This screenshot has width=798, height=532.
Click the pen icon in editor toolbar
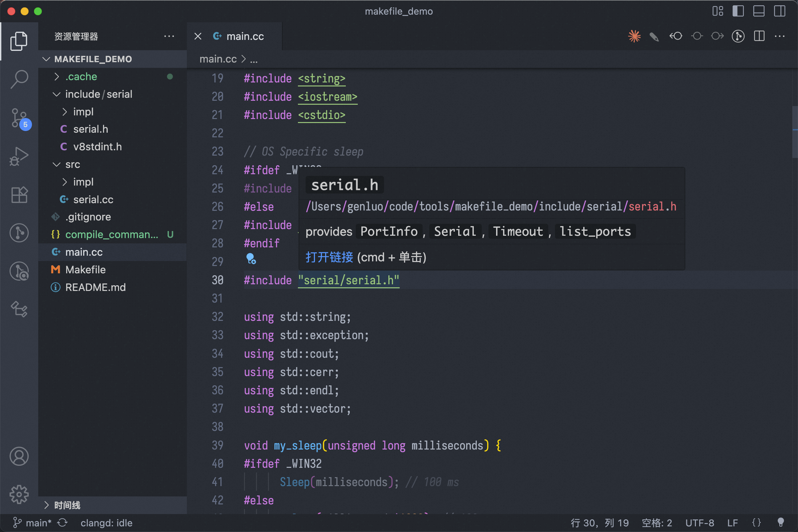click(654, 36)
